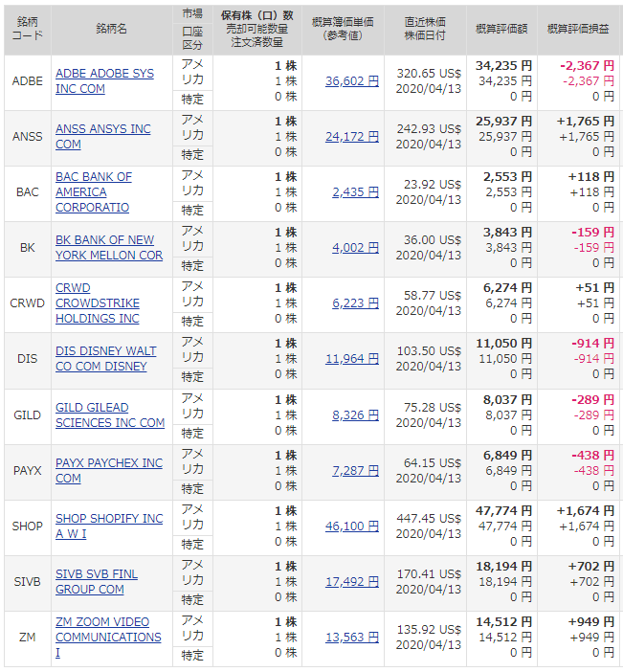This screenshot has height=672, width=623.
Task: Select the SHOP ticker code cell
Action: click(x=28, y=526)
